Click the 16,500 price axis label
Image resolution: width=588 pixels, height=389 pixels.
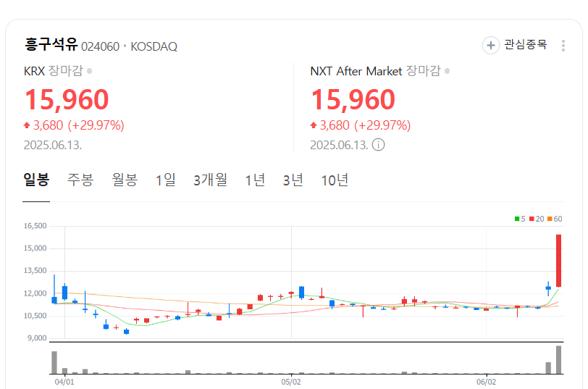[x=35, y=226]
